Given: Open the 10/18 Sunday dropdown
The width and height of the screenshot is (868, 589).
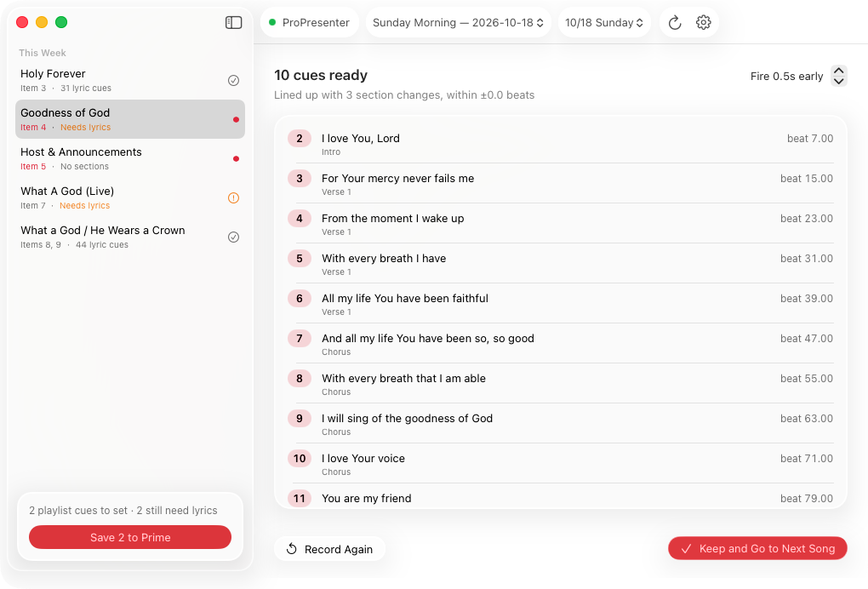Looking at the screenshot, I should pyautogui.click(x=604, y=23).
